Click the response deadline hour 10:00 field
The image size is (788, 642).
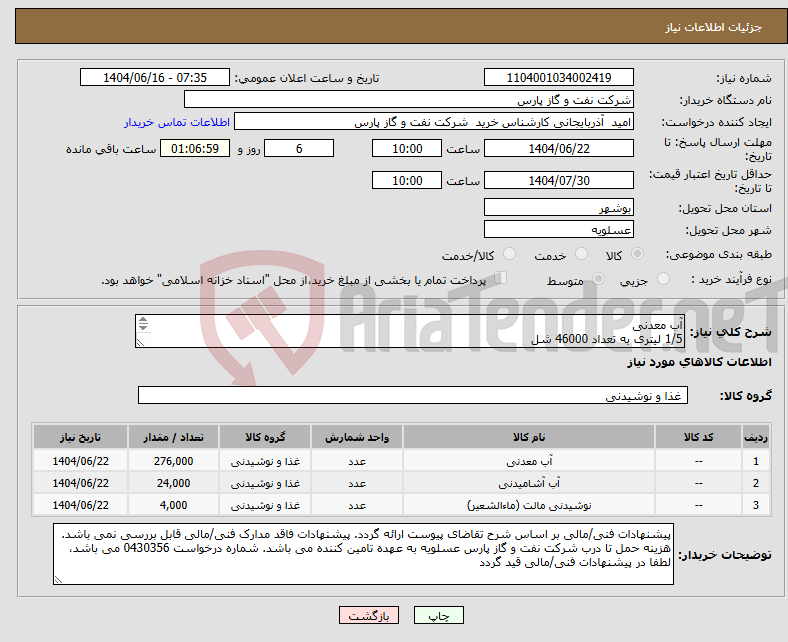407,148
